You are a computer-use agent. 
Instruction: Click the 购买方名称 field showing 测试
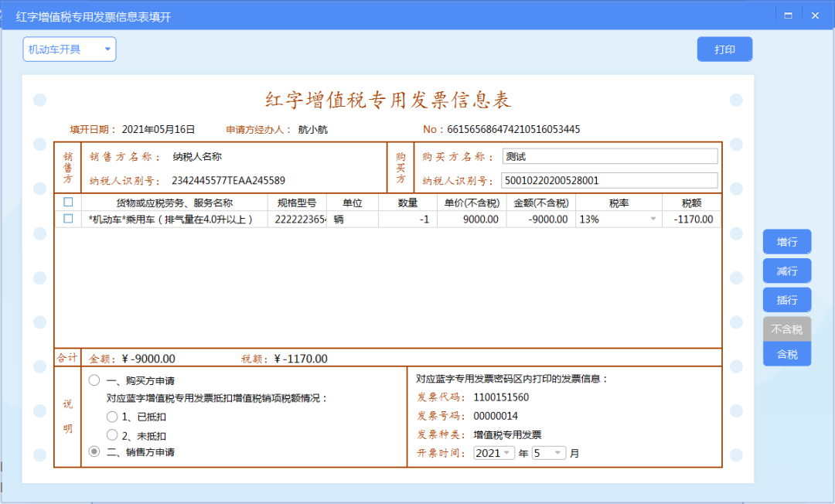[611, 155]
